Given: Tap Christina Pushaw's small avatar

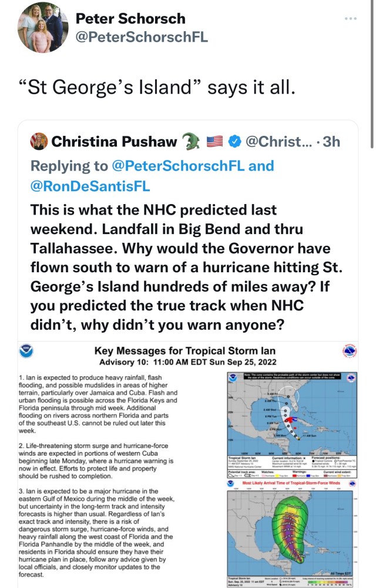Looking at the screenshot, I should tap(39, 142).
